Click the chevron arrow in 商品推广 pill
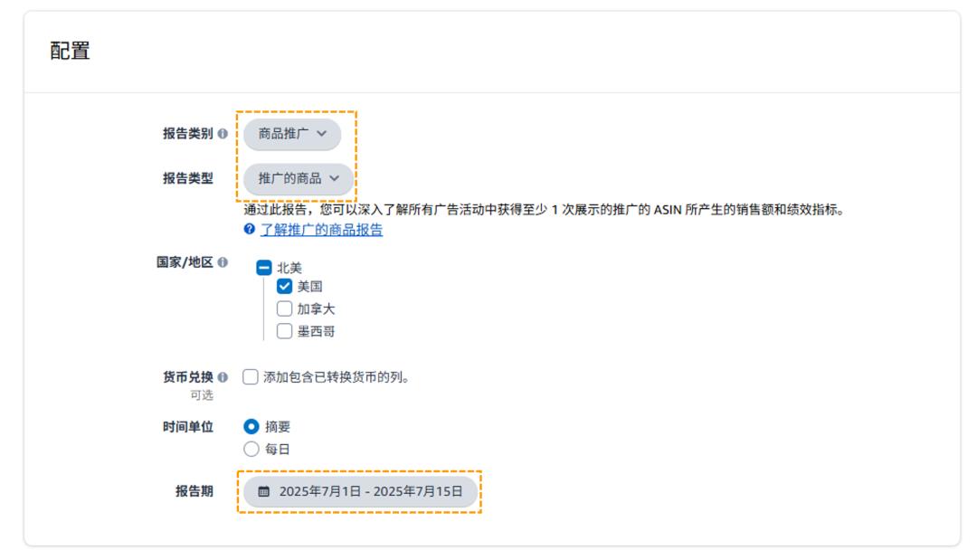 [322, 134]
